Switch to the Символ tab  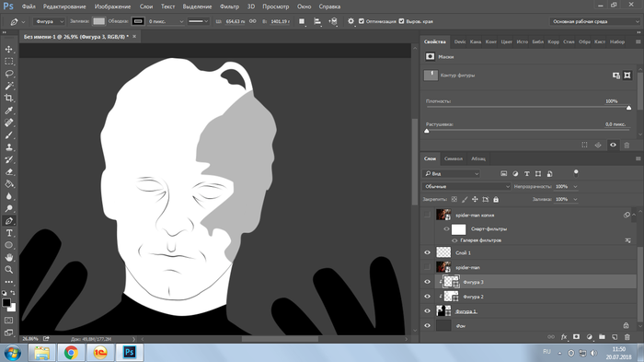click(x=453, y=158)
